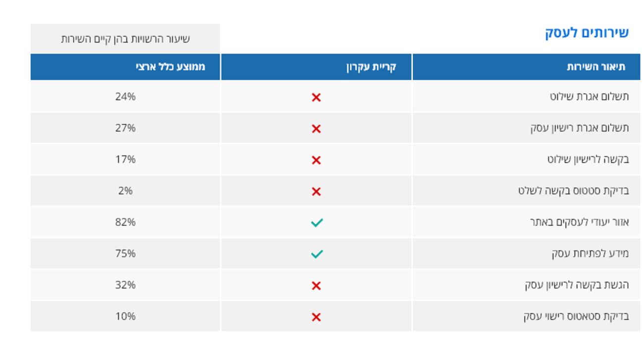Click the 2% national average value
The height and width of the screenshot is (352, 644).
[125, 191]
